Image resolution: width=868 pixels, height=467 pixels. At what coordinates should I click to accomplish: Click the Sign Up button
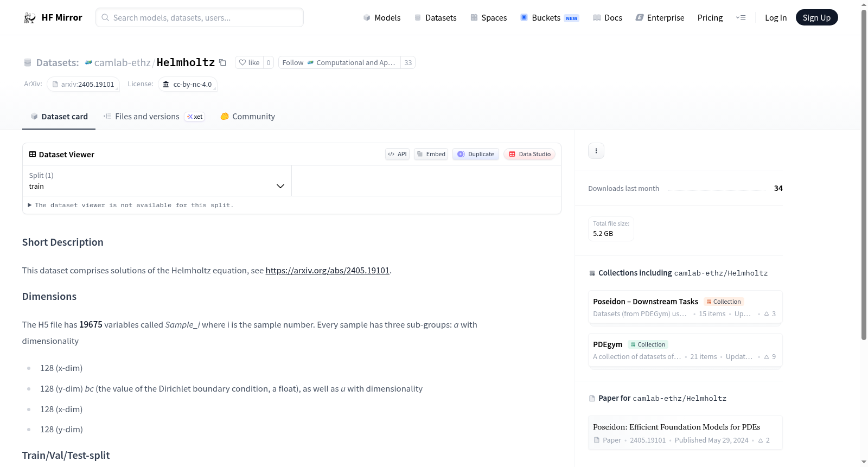tap(816, 18)
